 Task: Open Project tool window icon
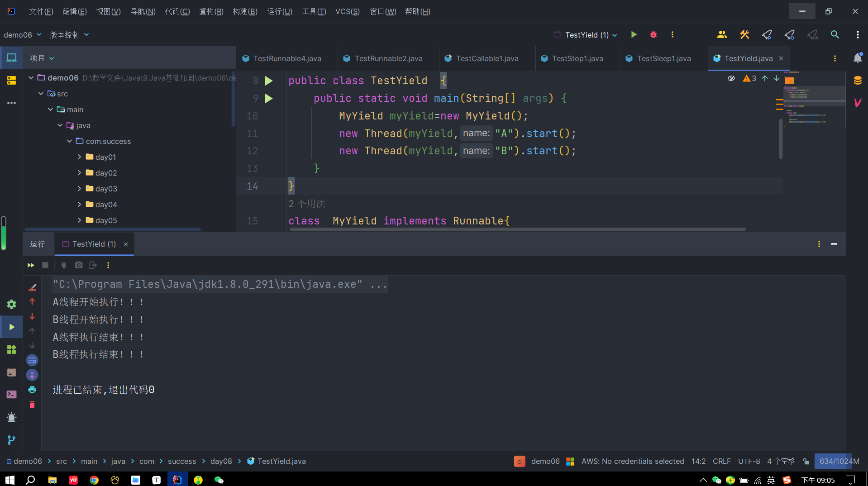pos(11,57)
